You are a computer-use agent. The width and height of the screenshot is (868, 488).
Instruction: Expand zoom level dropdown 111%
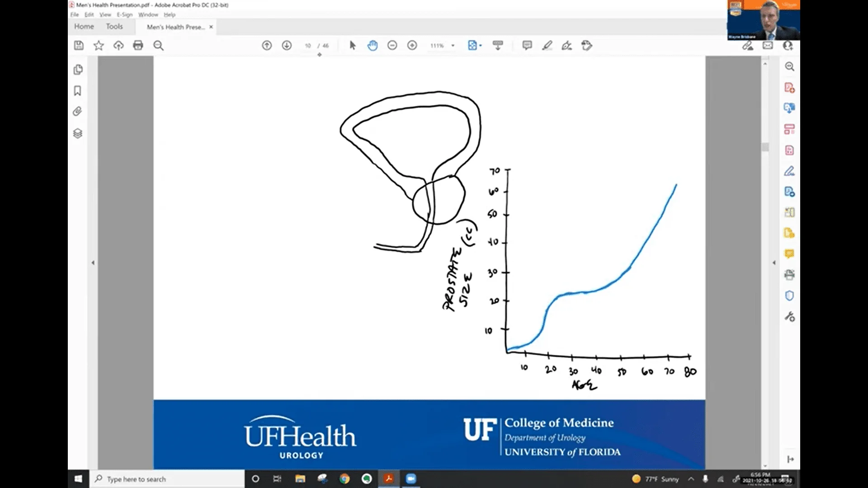click(x=453, y=46)
